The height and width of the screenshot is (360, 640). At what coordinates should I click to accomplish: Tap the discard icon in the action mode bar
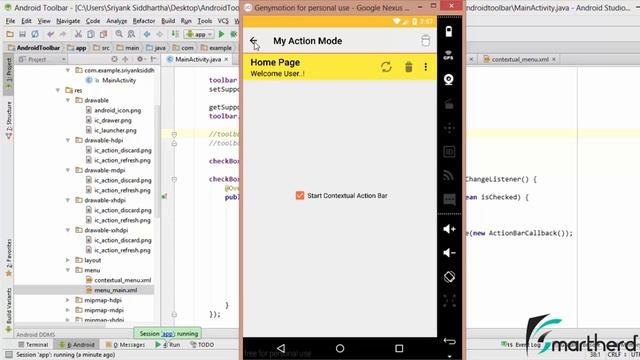(425, 40)
